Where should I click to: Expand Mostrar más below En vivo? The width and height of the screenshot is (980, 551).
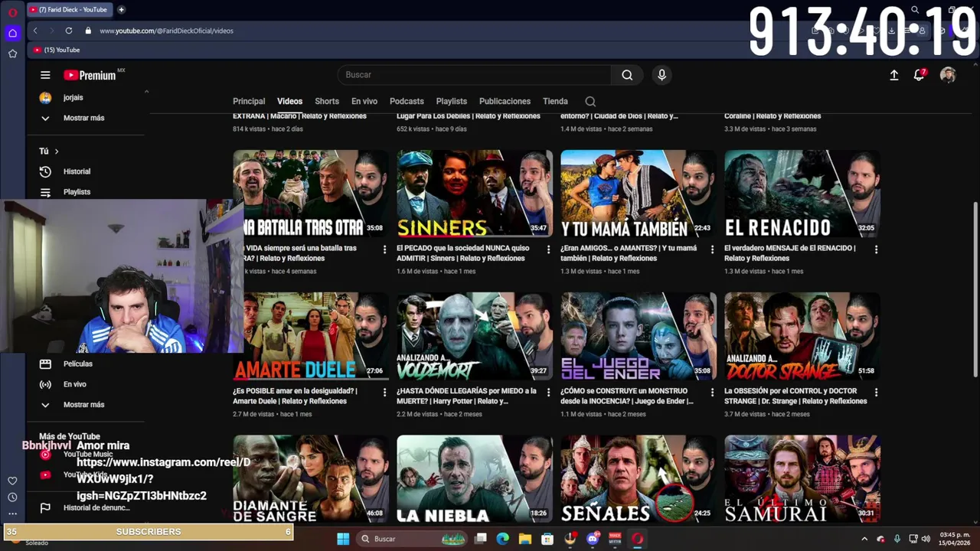tap(83, 405)
